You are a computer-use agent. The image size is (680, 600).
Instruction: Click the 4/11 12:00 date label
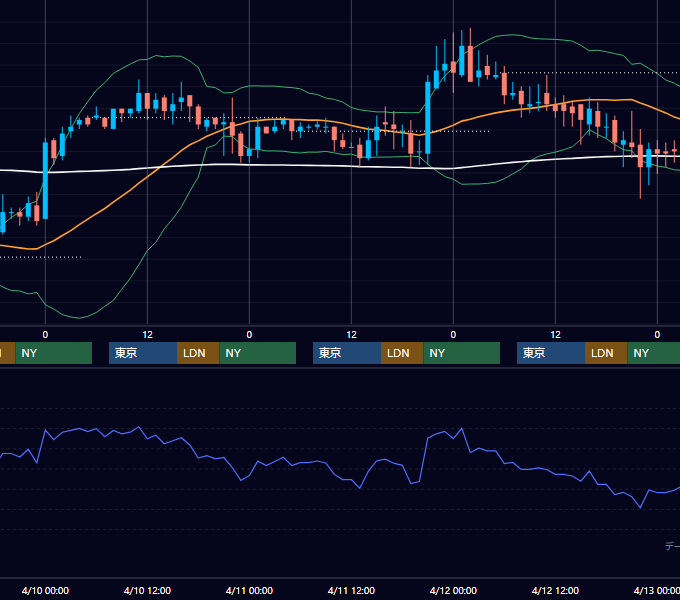coord(351,590)
